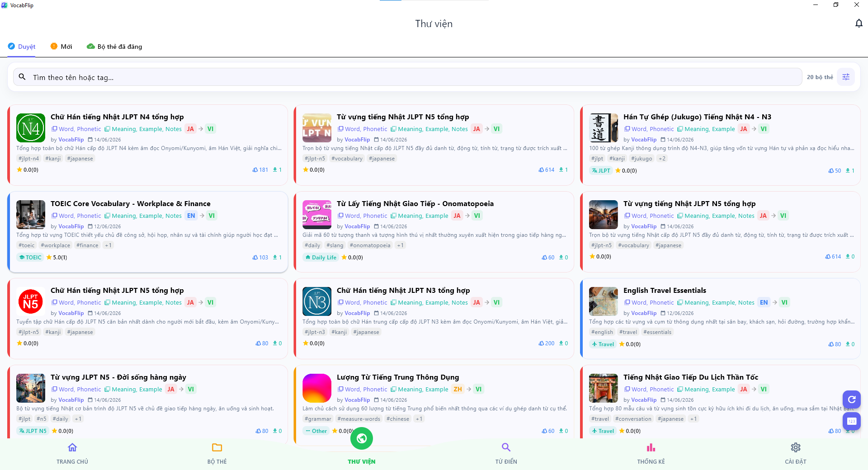Screen dimensions: 868x470
Task: Click the #jlpt-n4 tag
Action: click(x=29, y=159)
